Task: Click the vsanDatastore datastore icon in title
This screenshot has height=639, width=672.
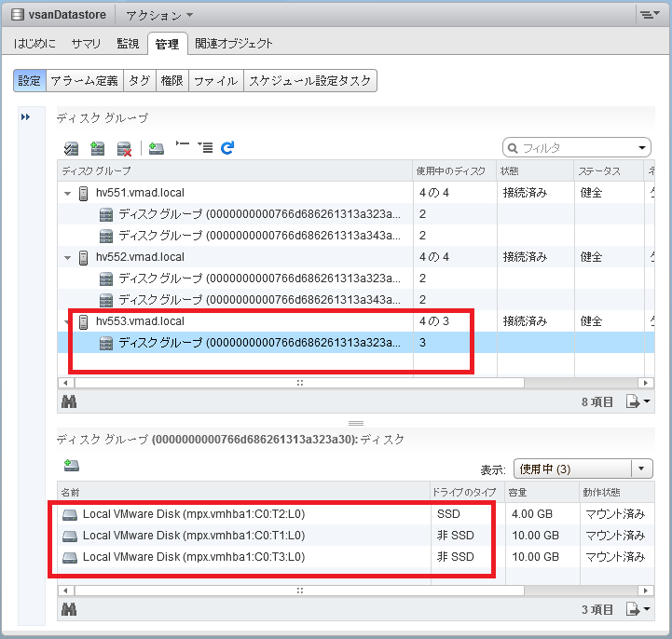Action: coord(18,15)
